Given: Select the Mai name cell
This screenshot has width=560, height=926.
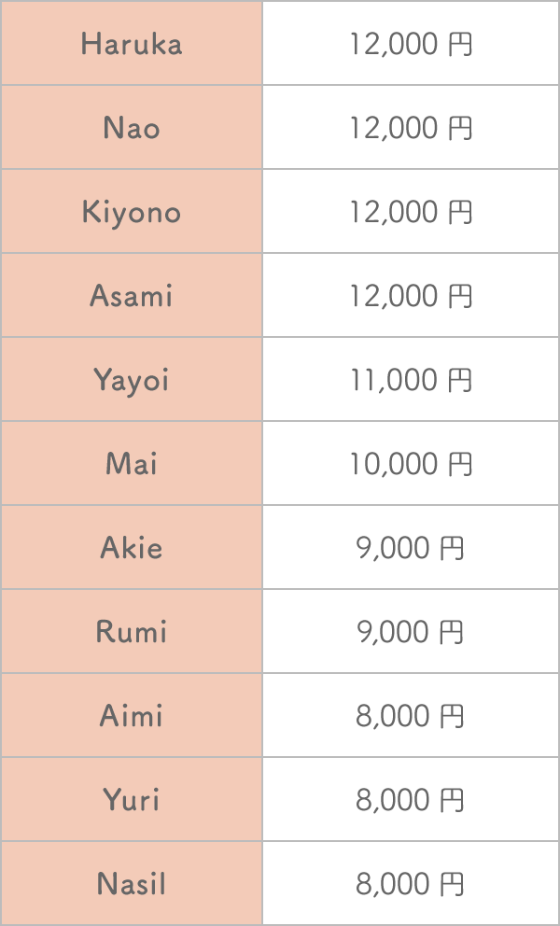Looking at the screenshot, I should tap(132, 464).
